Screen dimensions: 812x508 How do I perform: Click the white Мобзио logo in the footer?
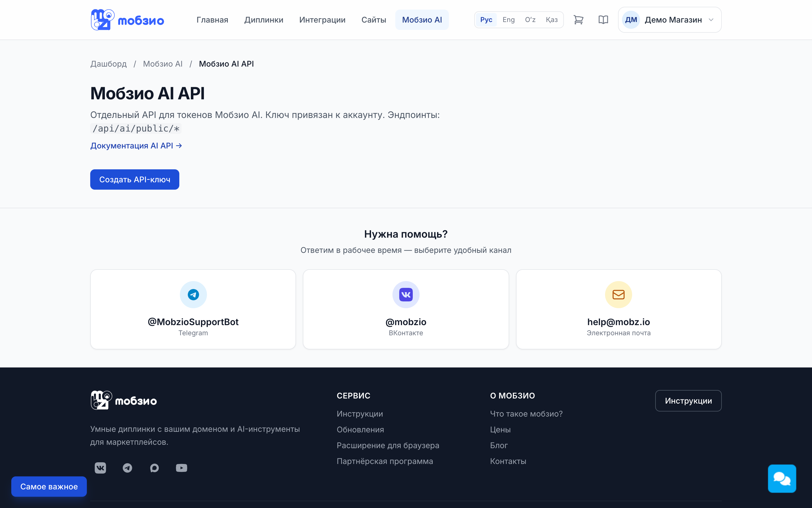(124, 400)
